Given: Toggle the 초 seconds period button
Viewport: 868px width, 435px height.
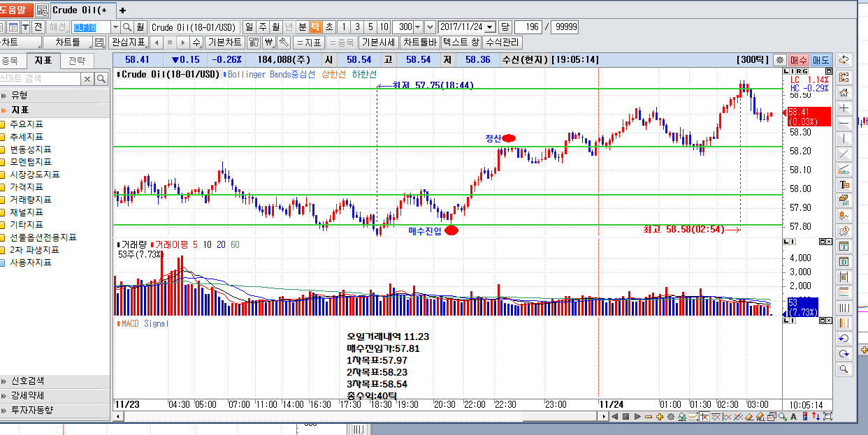Looking at the screenshot, I should tap(329, 27).
